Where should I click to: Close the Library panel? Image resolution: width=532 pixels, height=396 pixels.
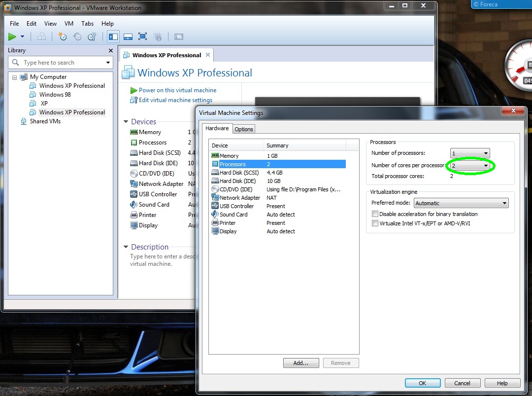(x=111, y=50)
